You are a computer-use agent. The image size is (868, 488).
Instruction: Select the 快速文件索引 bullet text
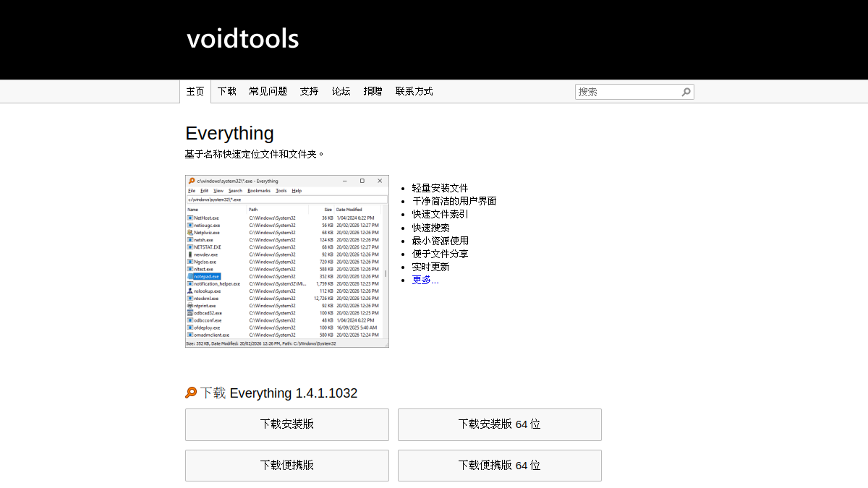[441, 214]
